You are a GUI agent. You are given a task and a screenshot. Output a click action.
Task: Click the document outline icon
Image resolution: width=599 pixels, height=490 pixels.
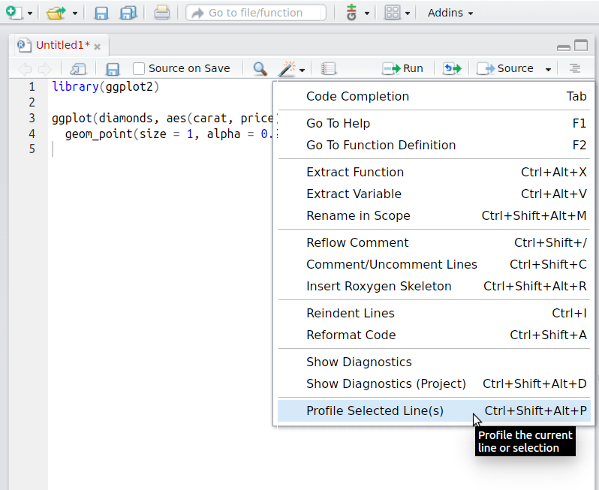pyautogui.click(x=575, y=69)
